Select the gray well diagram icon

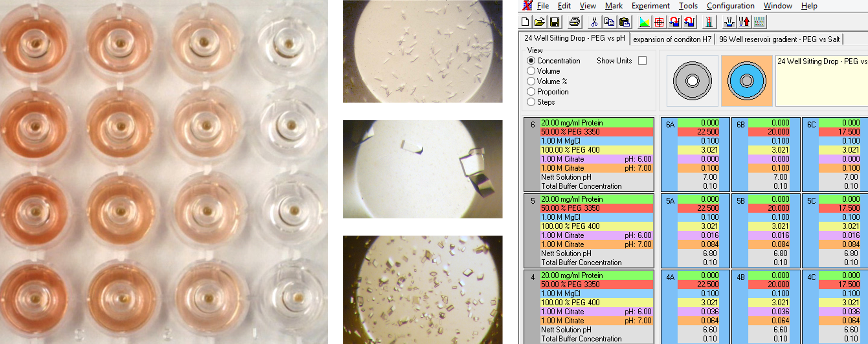point(692,81)
